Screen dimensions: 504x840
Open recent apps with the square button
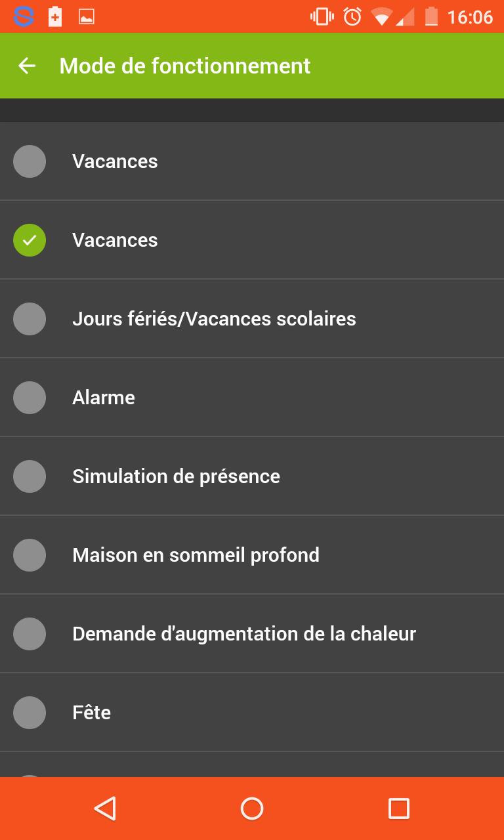(398, 808)
